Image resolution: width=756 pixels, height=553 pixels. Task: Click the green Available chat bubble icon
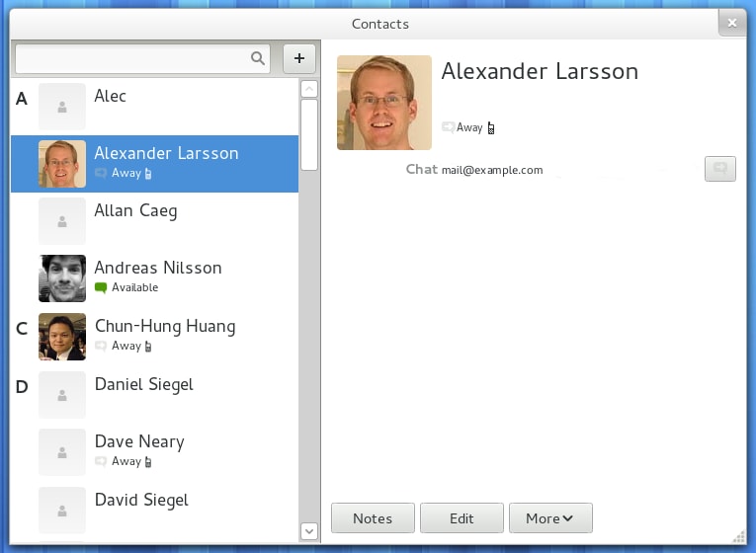(101, 287)
